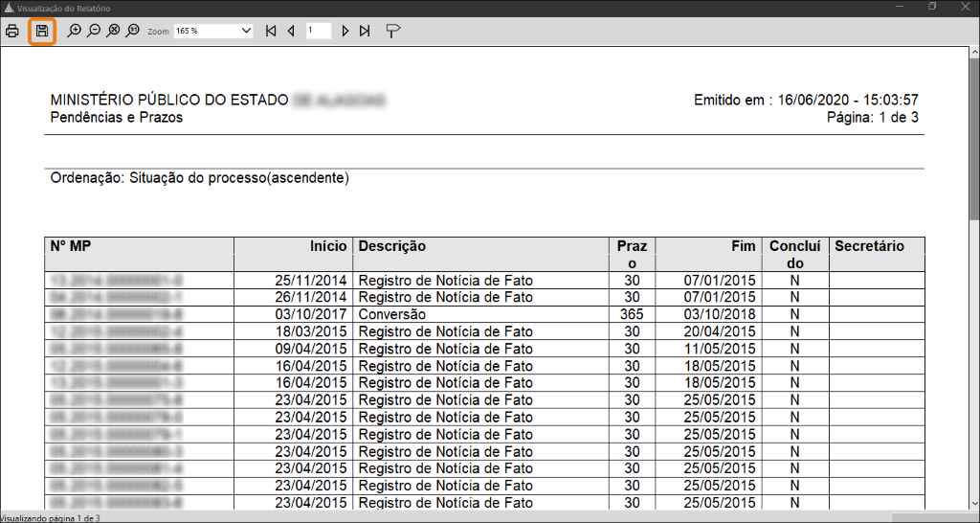This screenshot has height=523, width=980.
Task: Click the end date '03/10/2018'
Action: point(720,315)
